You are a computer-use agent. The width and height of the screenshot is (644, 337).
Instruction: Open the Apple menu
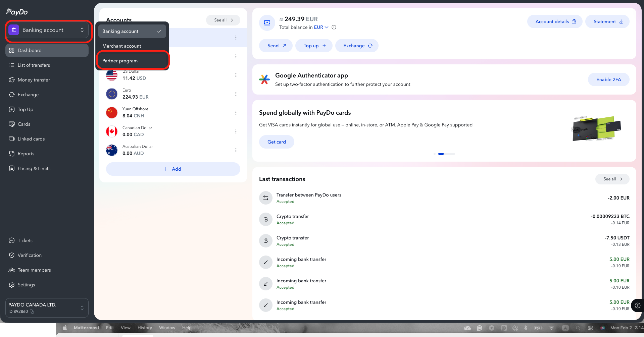[x=65, y=328]
